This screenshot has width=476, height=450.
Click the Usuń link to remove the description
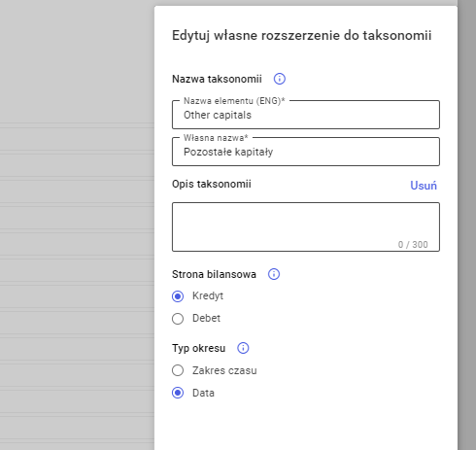(424, 186)
